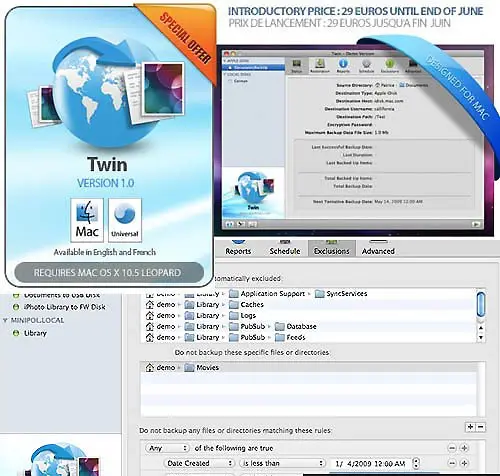Click the play button at small window bottom-right
This screenshot has height=476, width=500.
(x=476, y=224)
